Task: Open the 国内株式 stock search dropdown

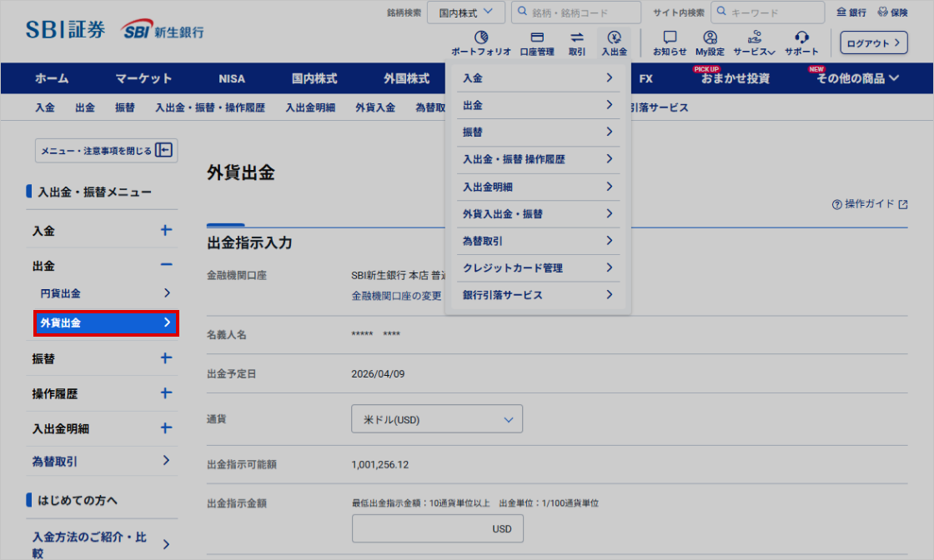Action: click(x=466, y=12)
